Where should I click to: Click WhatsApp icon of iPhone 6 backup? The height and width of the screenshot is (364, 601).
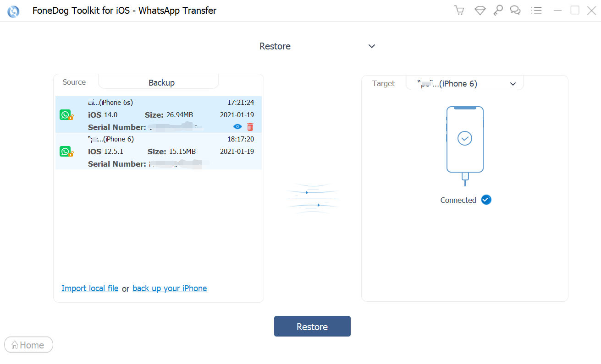66,152
